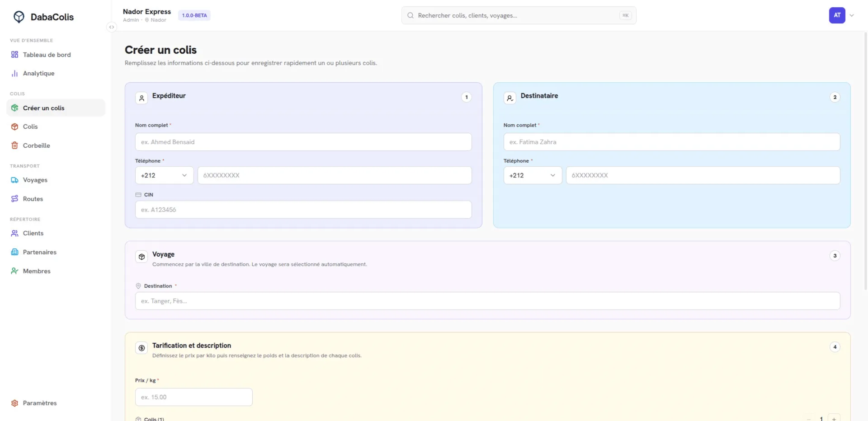Click the Nador Express organization name
This screenshot has width=868, height=421.
click(x=147, y=12)
